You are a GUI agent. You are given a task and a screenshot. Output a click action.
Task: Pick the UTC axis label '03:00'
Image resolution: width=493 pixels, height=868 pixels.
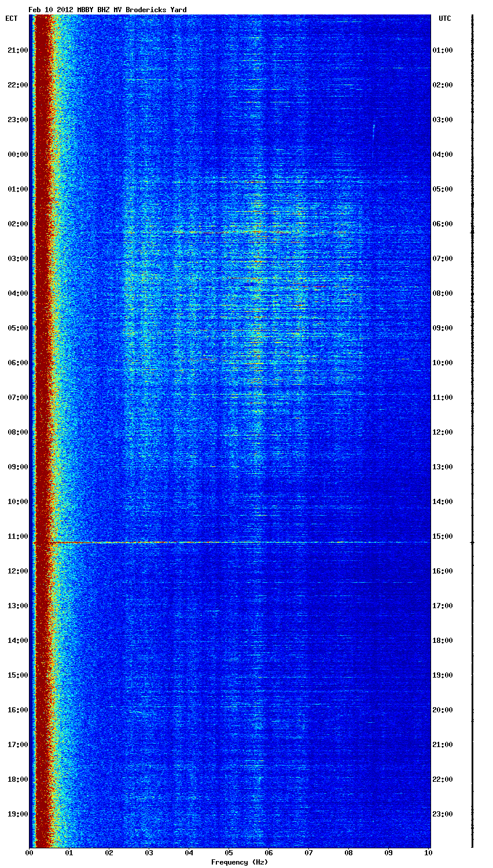[443, 120]
